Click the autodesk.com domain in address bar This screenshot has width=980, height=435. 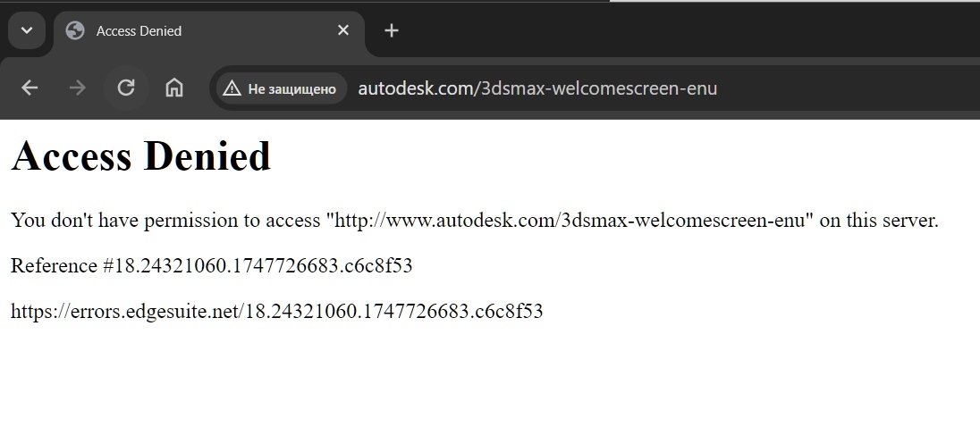pyautogui.click(x=417, y=88)
